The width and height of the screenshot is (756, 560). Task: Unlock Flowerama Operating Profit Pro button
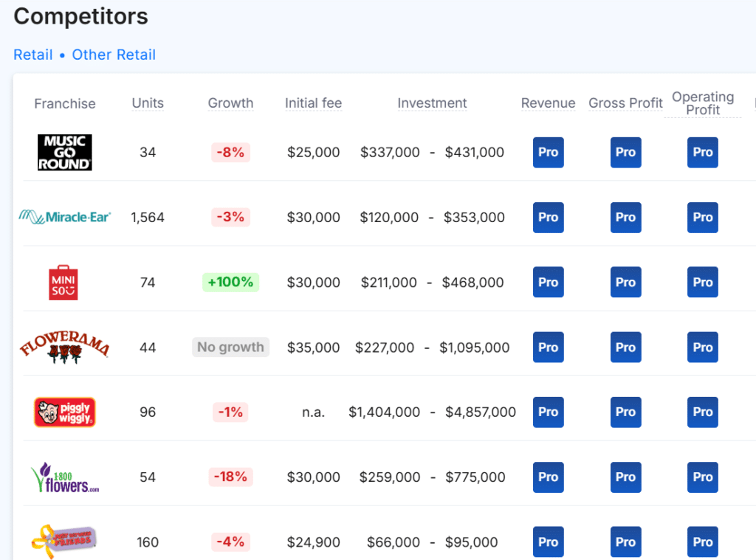(703, 347)
